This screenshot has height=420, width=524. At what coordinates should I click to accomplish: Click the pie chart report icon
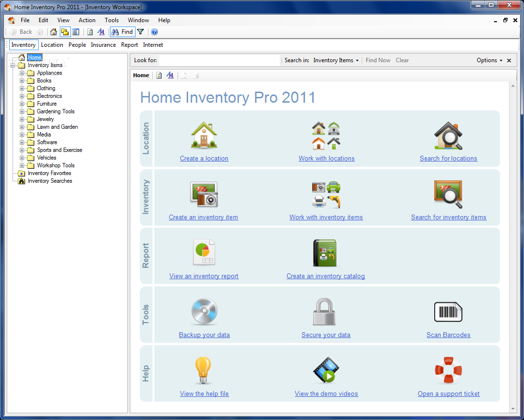coord(204,252)
